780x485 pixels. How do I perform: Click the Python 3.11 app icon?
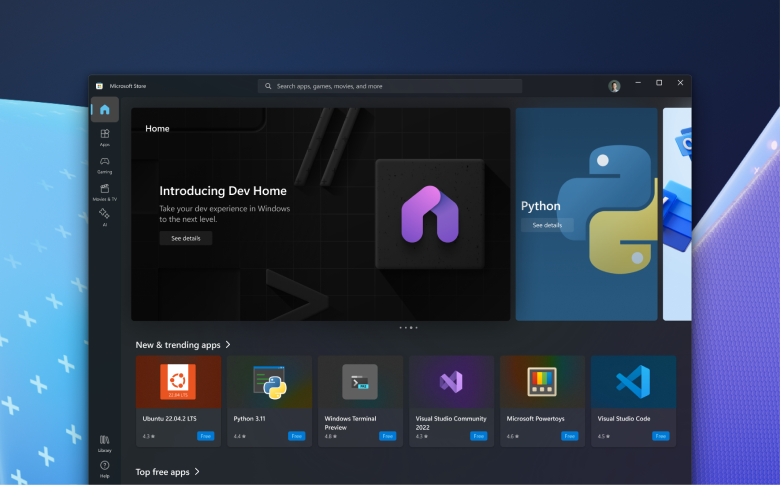pos(269,383)
